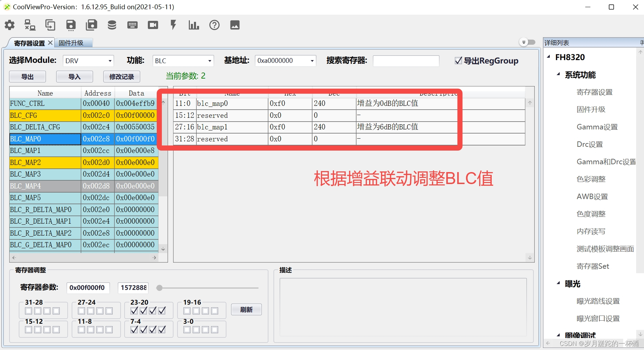Toggle the first checkbox in 27-24 group
Screen dimensions: 644x350
click(x=82, y=311)
